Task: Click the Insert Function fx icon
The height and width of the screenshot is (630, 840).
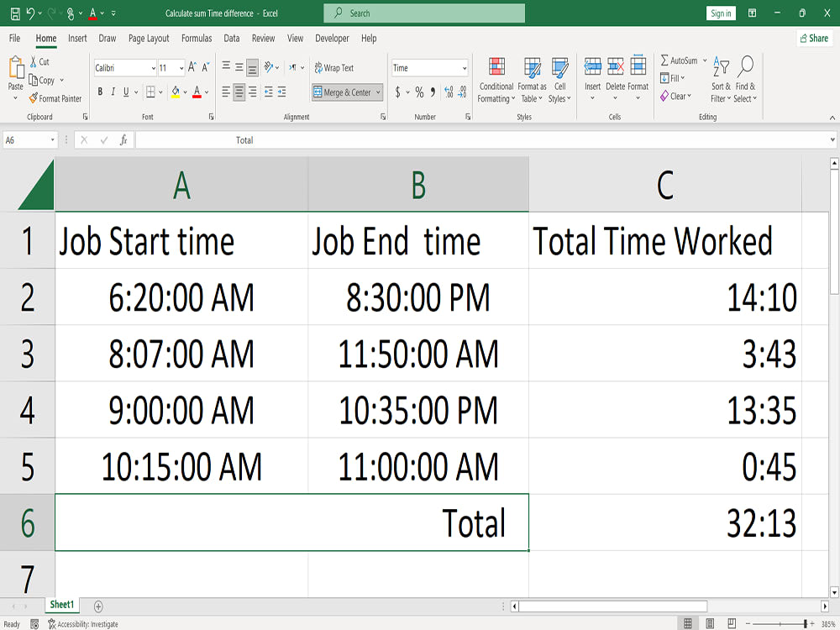Action: (123, 139)
